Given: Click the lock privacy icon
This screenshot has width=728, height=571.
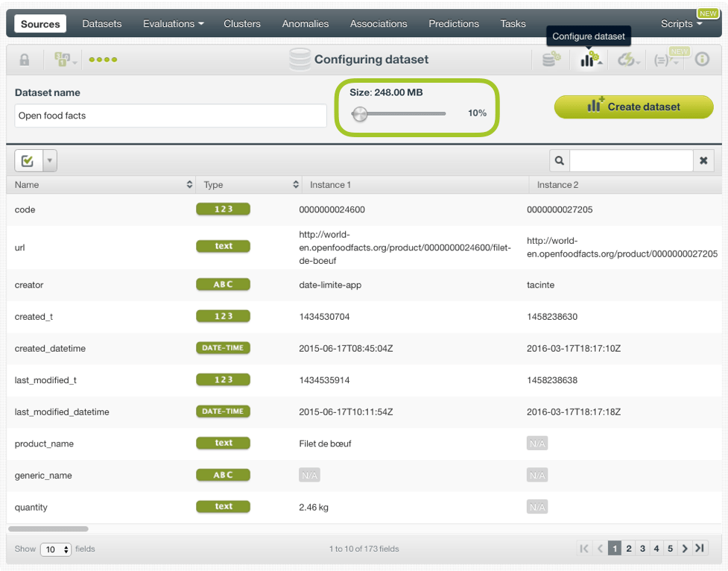Looking at the screenshot, I should [24, 60].
